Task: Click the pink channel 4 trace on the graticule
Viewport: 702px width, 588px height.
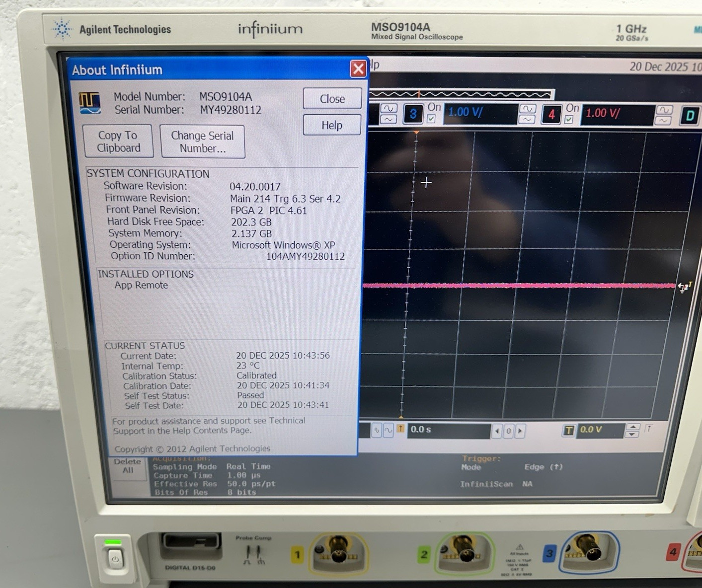Action: (x=519, y=286)
